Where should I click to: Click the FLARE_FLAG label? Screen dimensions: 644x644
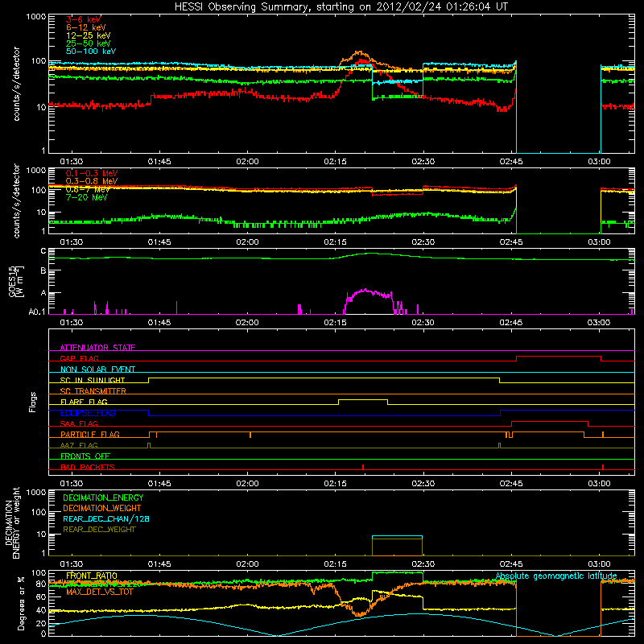point(84,402)
